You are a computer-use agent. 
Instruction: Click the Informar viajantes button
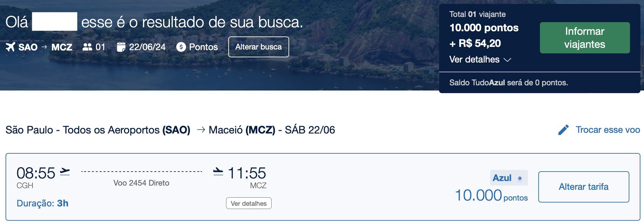(585, 38)
